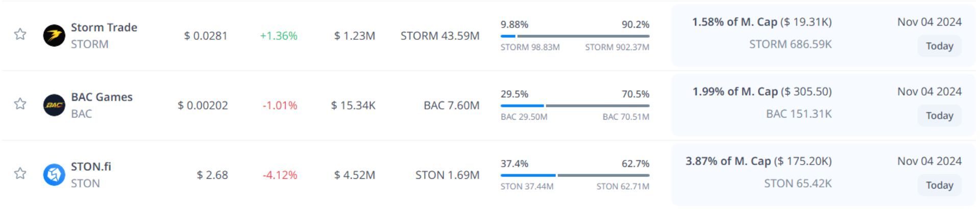Favorite Storm Trade with the star icon
This screenshot has height=209, width=980.
pos(20,34)
